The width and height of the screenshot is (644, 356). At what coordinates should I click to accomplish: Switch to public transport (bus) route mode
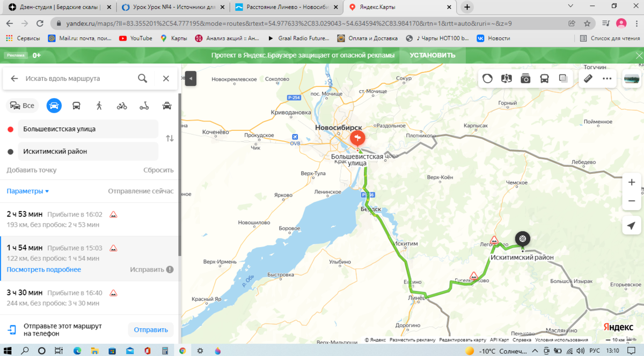point(76,106)
